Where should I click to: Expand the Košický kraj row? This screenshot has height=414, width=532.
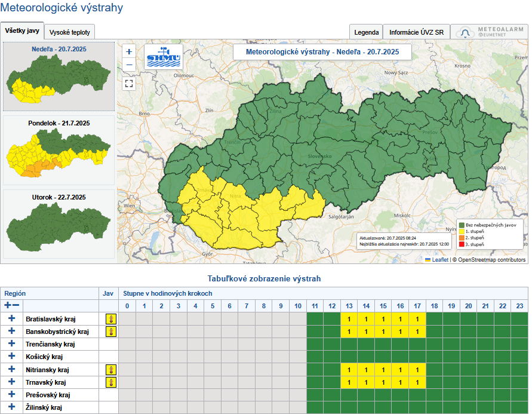(11, 357)
